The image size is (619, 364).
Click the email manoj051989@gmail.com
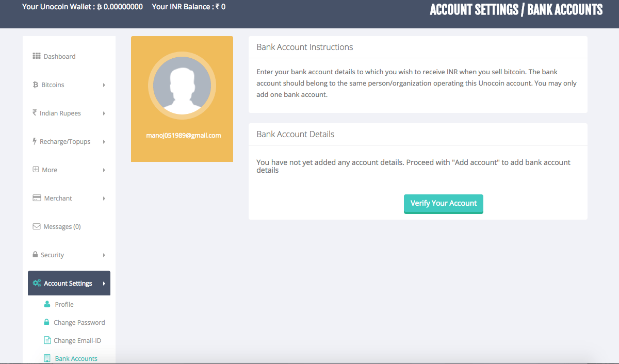click(x=184, y=136)
